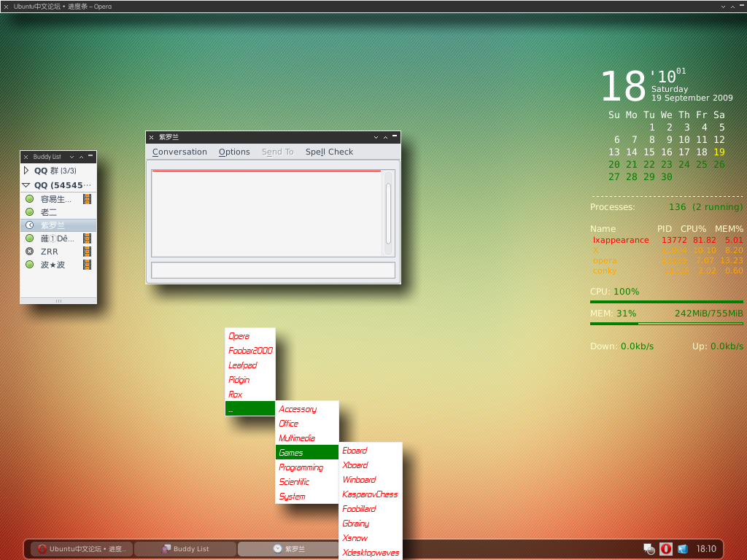Click the up-arrow button in 紫罗兰 window title bar
Image resolution: width=747 pixels, height=560 pixels.
click(385, 137)
